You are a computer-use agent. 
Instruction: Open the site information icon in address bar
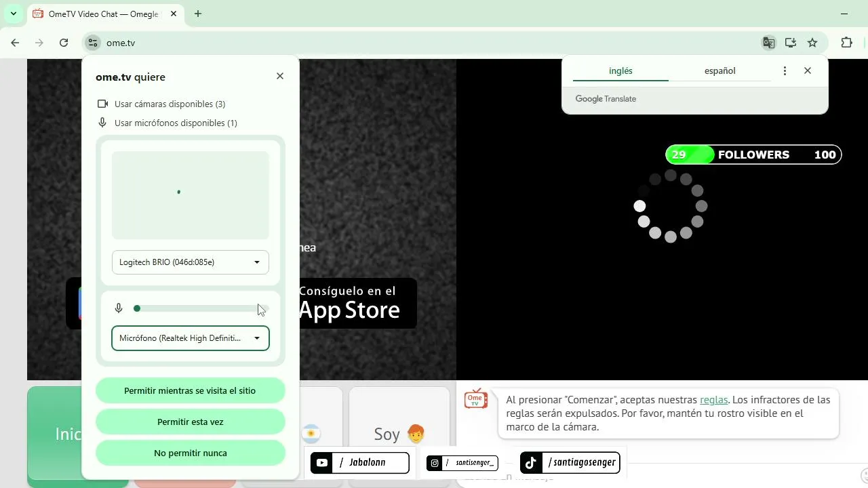point(93,43)
